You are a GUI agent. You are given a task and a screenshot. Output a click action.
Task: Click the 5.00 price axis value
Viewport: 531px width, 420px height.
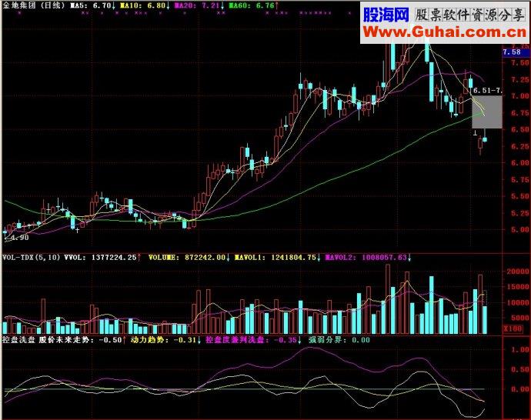click(519, 230)
